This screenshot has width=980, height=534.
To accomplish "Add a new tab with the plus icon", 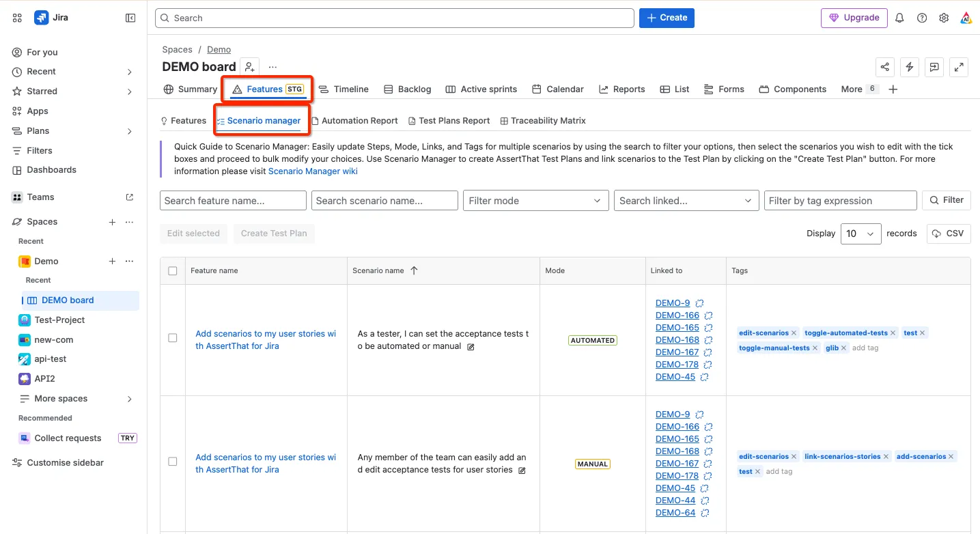I will click(x=893, y=89).
